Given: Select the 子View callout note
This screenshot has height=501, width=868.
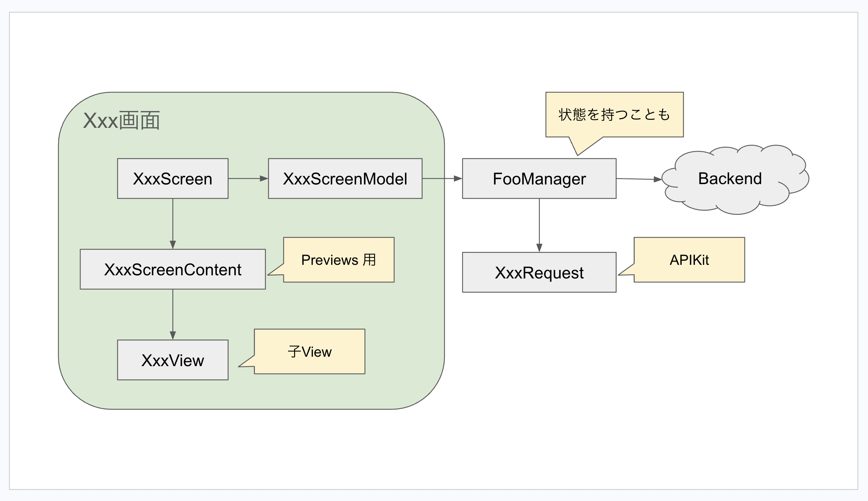Looking at the screenshot, I should pyautogui.click(x=310, y=351).
